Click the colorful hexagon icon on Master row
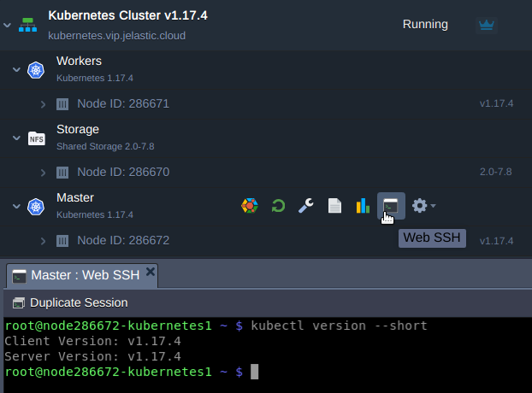 click(x=250, y=206)
